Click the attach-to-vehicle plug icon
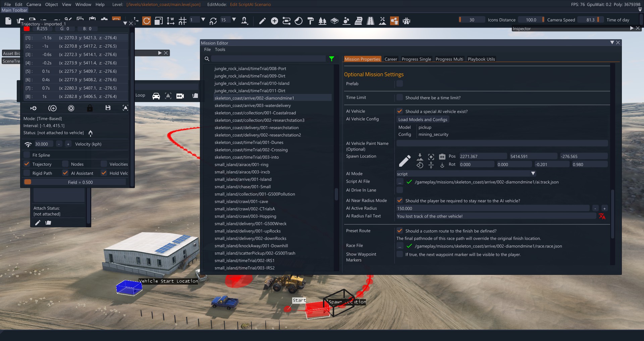The width and height of the screenshot is (644, 341). (91, 133)
